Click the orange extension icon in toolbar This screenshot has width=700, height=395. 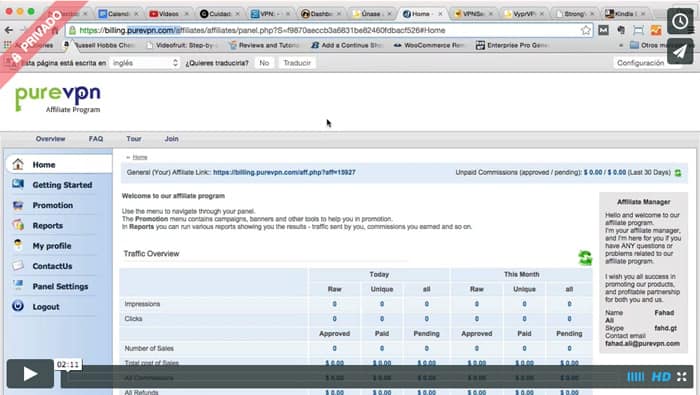[x=656, y=30]
